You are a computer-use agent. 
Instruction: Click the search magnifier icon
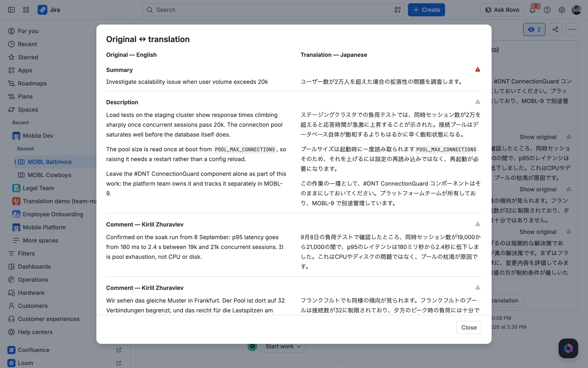(x=150, y=10)
